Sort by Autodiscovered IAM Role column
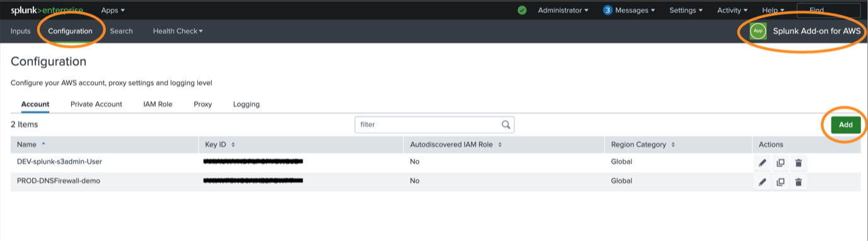 pyautogui.click(x=456, y=144)
